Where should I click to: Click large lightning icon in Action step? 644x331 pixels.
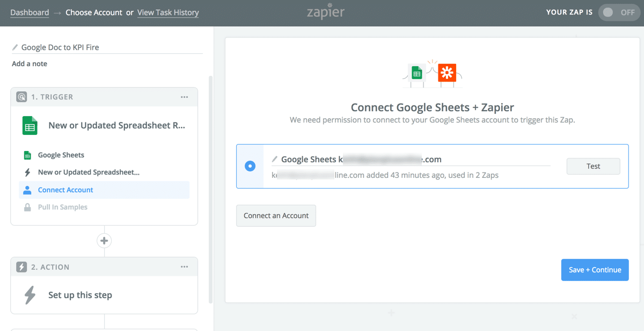point(30,295)
